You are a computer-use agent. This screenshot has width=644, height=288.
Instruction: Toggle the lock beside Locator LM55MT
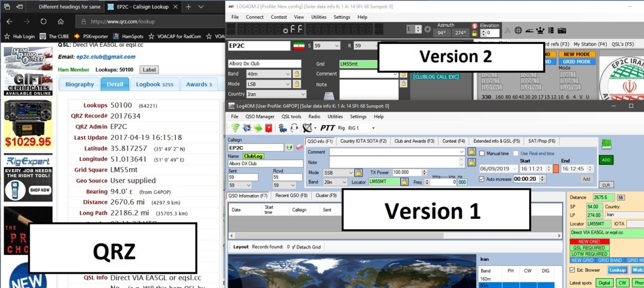pyautogui.click(x=404, y=182)
